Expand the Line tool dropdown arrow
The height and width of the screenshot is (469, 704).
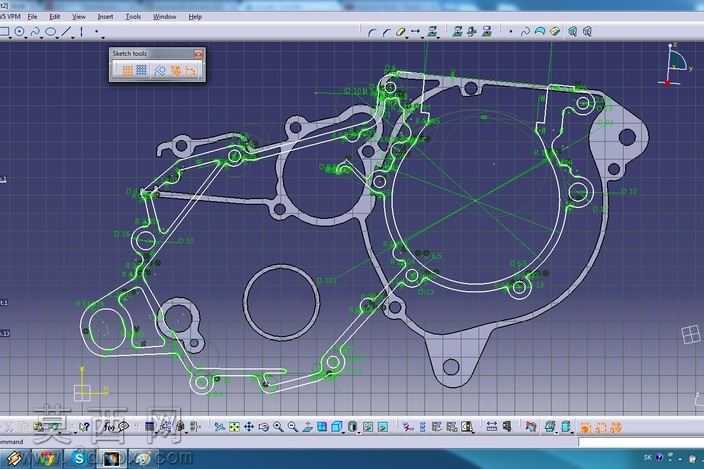[72, 37]
